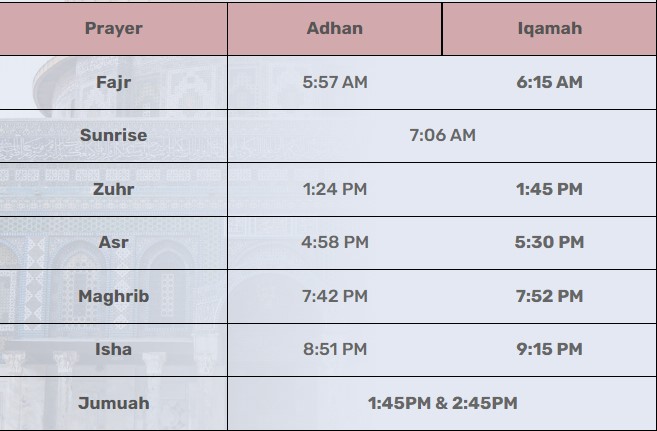Click Zuhr adhan time 1:24 PM
657x431 pixels.
click(x=335, y=189)
